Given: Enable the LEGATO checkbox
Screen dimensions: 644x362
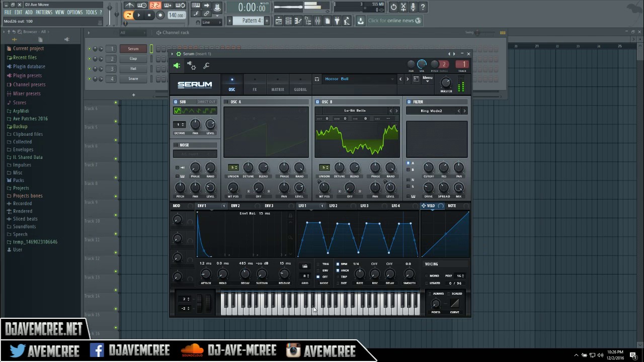Looking at the screenshot, I should point(427,283).
